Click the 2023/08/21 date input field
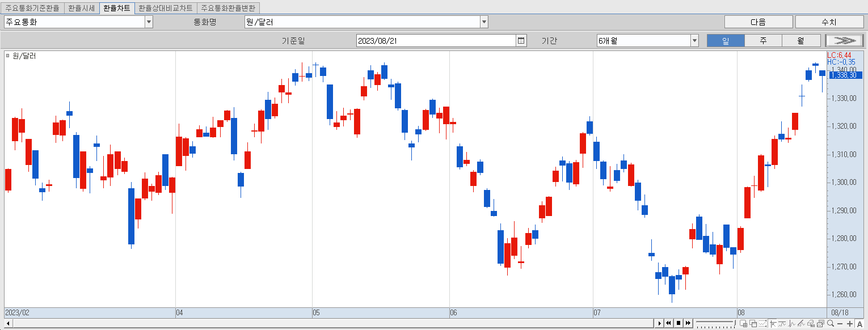This screenshot has height=330, width=868. tap(436, 40)
